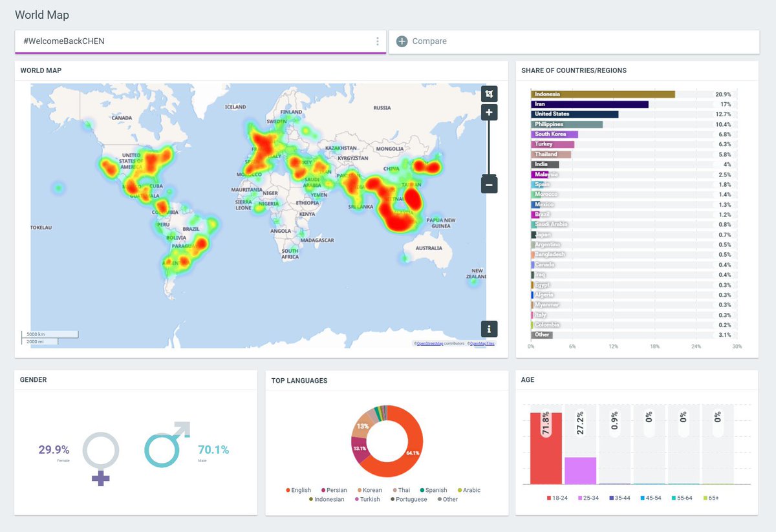
Task: Toggle the Spanish language legend entry
Action: [433, 490]
